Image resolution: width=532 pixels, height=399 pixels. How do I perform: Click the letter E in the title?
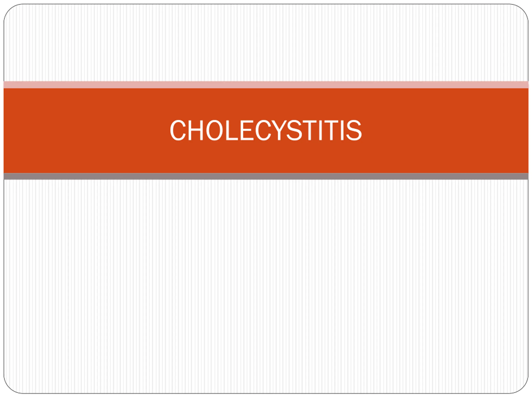(x=247, y=130)
